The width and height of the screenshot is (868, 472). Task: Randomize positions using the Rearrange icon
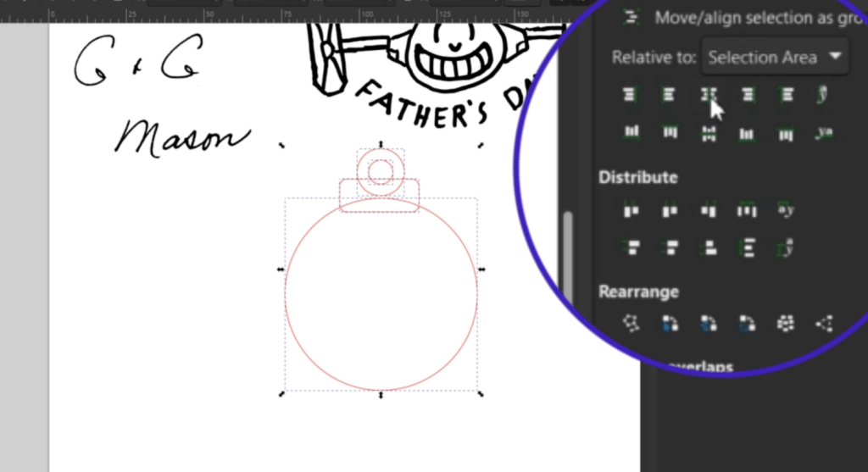click(785, 323)
